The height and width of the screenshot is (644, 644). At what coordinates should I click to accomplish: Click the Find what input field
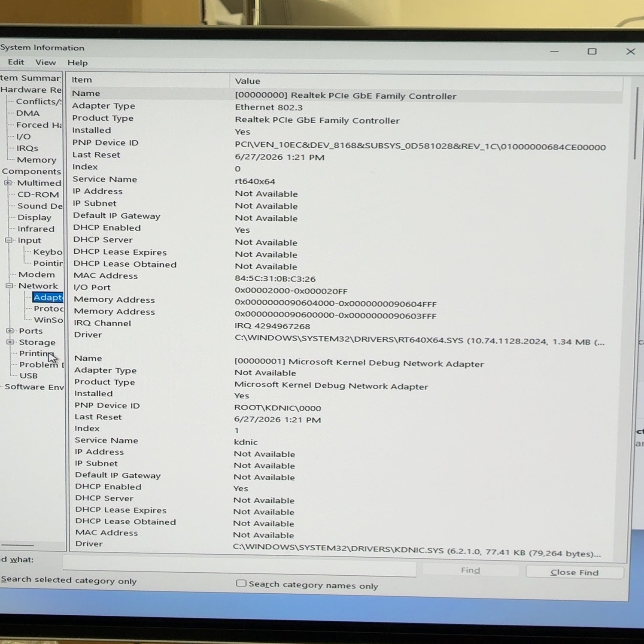(x=239, y=565)
